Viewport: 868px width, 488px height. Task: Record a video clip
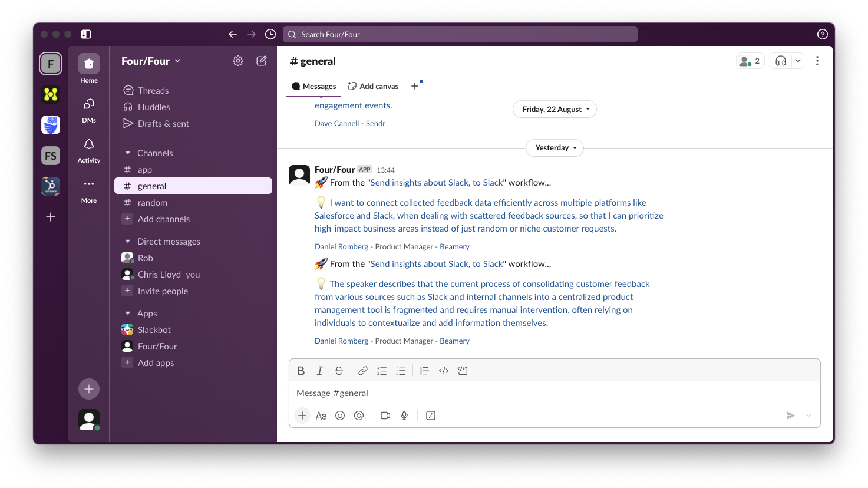coord(385,416)
